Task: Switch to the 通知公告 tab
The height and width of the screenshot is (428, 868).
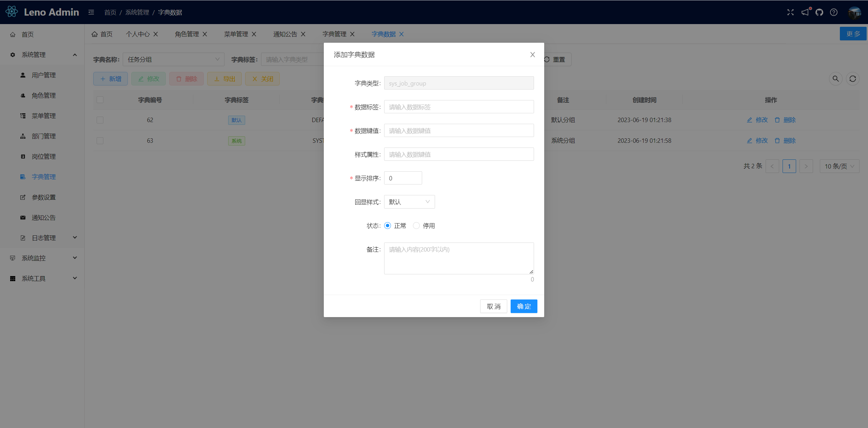Action: coord(285,34)
